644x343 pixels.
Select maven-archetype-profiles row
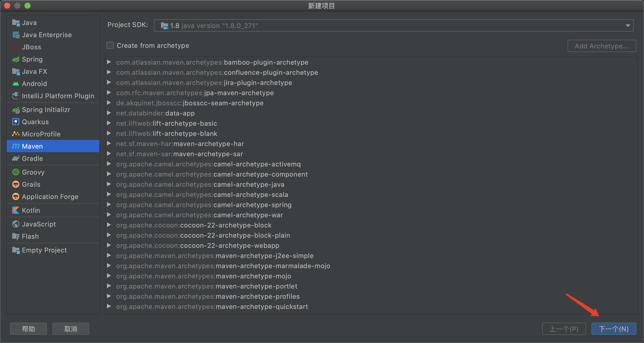pyautogui.click(x=371, y=296)
